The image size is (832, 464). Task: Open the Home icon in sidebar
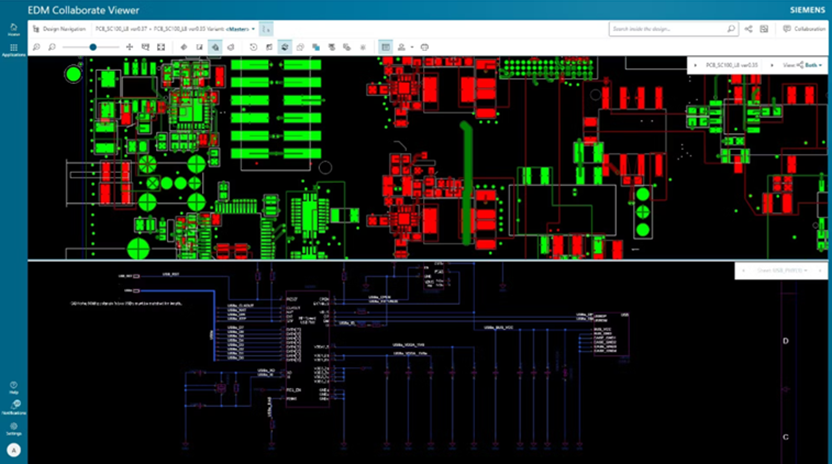pyautogui.click(x=13, y=30)
